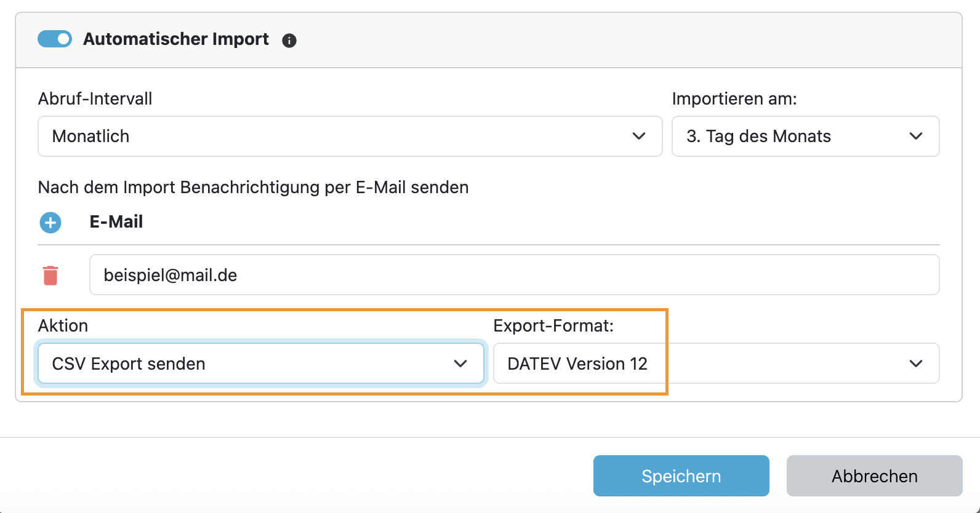Click into the beispiel@mail.de e-mail field
The image size is (980, 513).
tap(514, 275)
